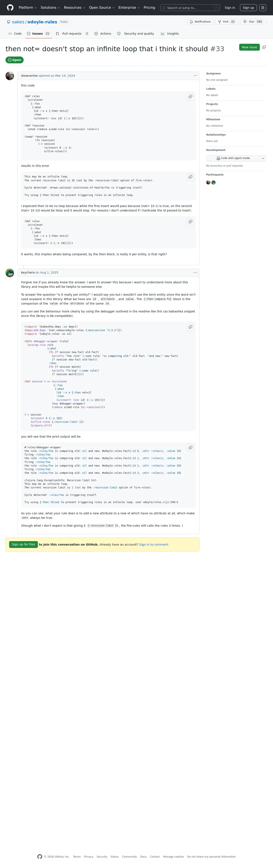Image resolution: width=273 pixels, height=868 pixels.
Task: Switch to the Security and quality tab
Action: pyautogui.click(x=135, y=34)
